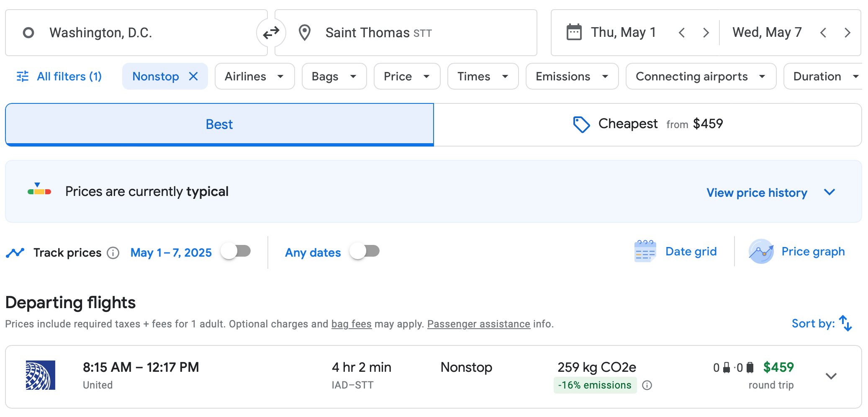Select the Best tab

(x=219, y=124)
